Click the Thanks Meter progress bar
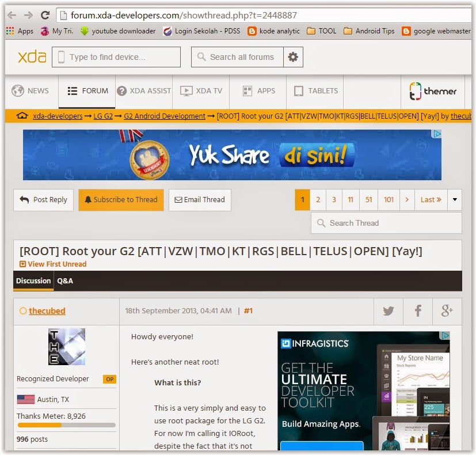The height and width of the screenshot is (455, 476). coord(67,425)
